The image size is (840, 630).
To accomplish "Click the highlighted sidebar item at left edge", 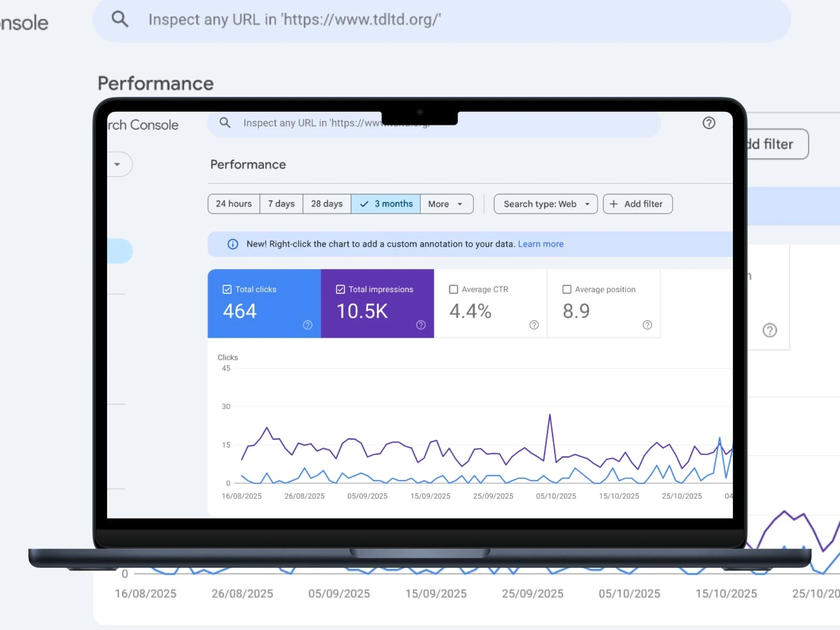I will coord(119,251).
